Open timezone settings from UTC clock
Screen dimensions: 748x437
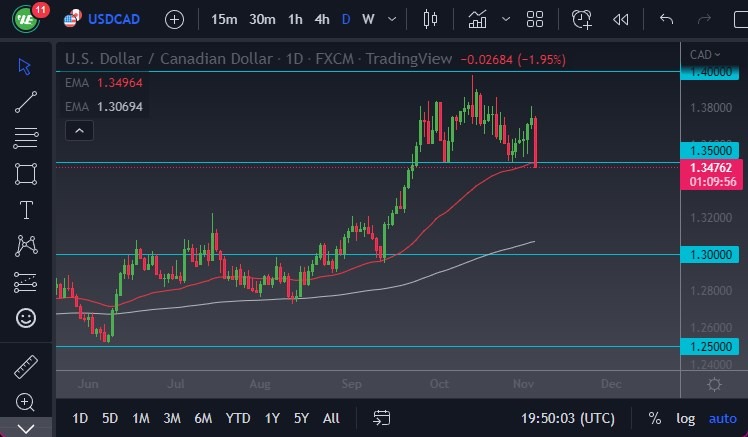[x=568, y=418]
